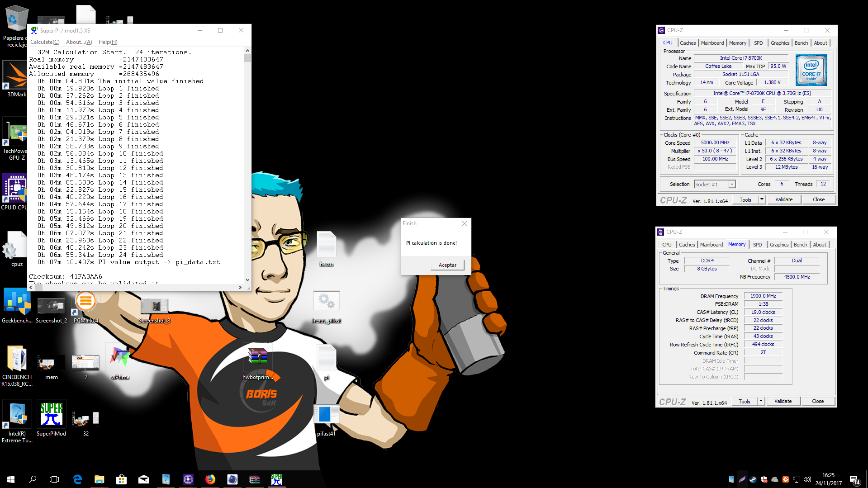Screen dimensions: 868x488
Task: Click Super PI horizontal scrollbar right arrow
Action: point(240,287)
